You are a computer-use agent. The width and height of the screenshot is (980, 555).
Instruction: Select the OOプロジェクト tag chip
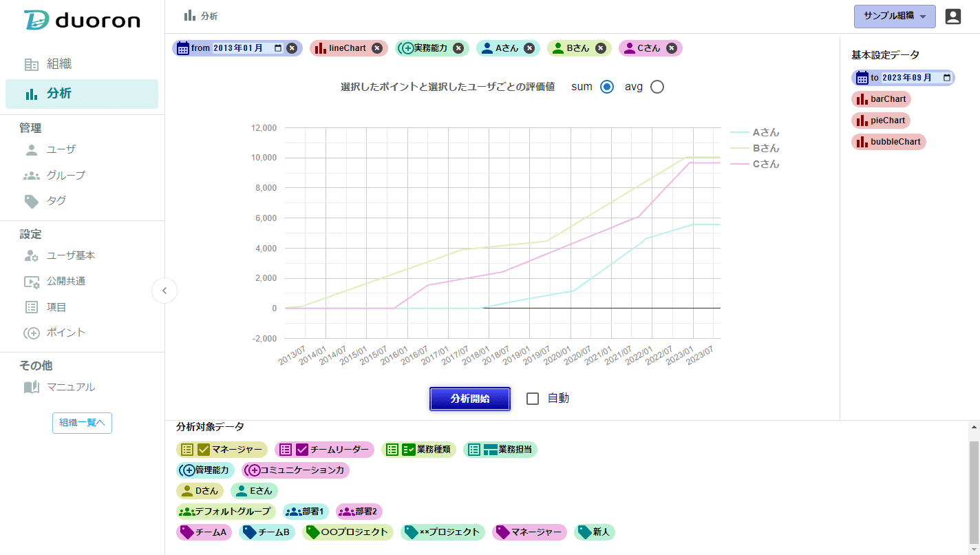point(348,532)
